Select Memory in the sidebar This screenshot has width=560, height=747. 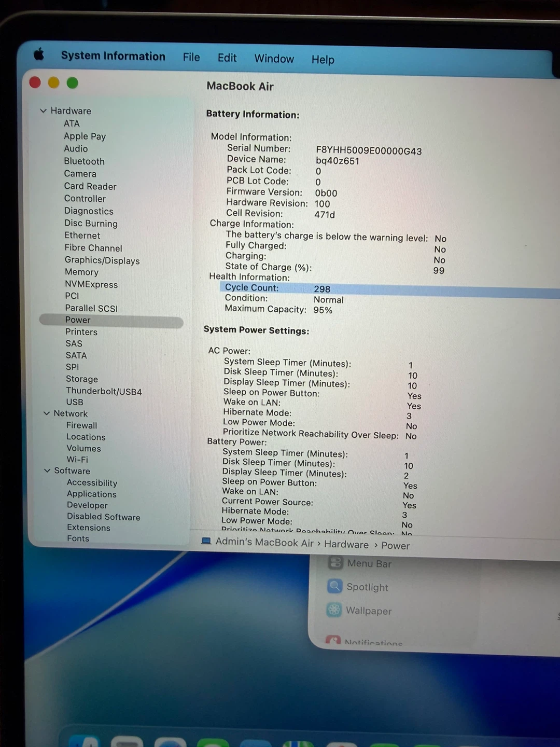[x=81, y=272]
